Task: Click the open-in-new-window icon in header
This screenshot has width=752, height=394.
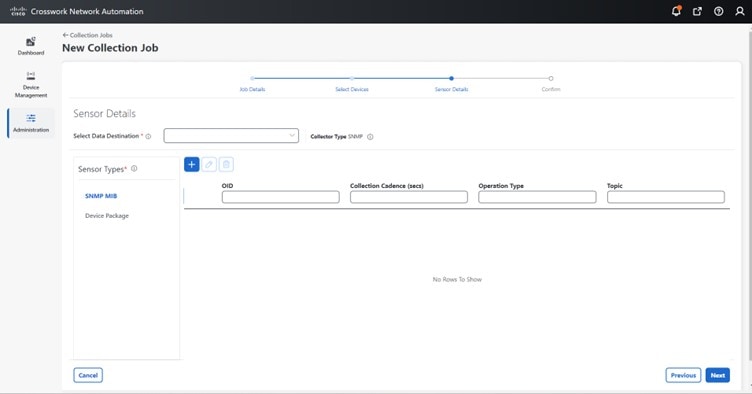Action: pyautogui.click(x=697, y=12)
